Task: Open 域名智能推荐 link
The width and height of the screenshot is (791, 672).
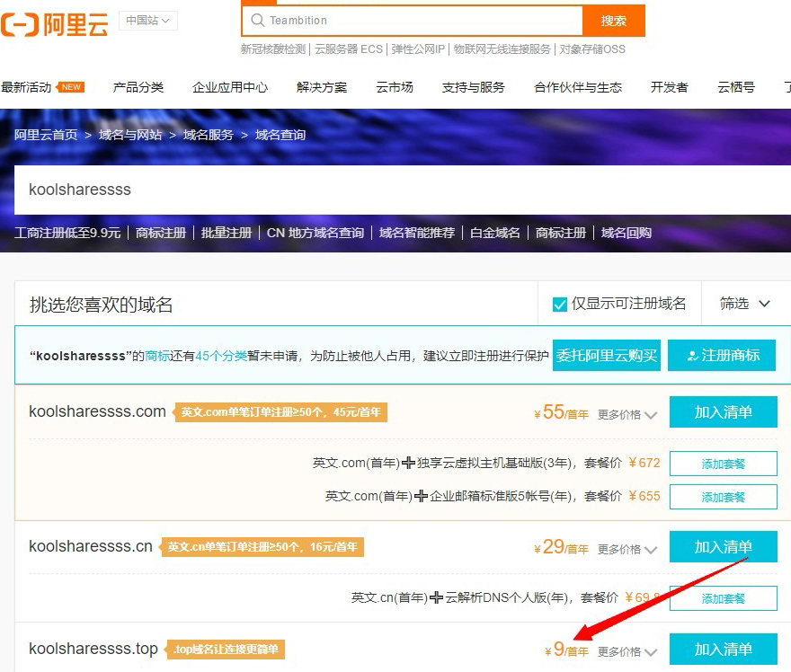Action: pos(417,233)
